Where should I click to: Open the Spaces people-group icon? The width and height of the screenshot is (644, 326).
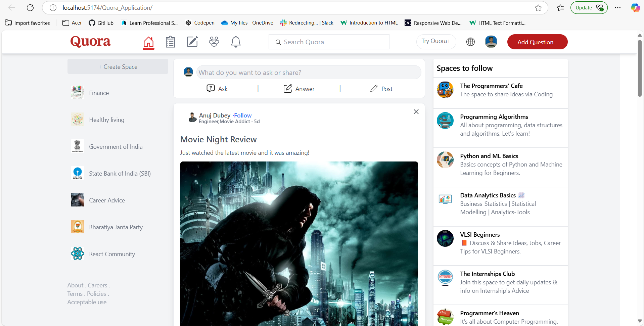[214, 42]
